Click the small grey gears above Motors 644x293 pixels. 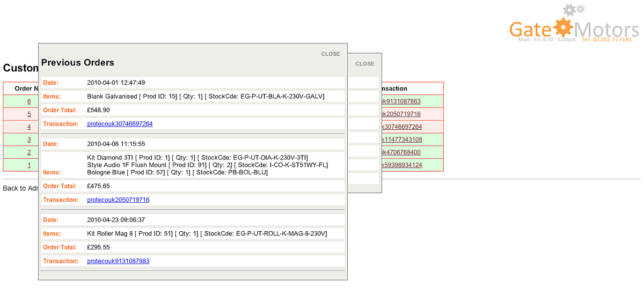coord(574,9)
